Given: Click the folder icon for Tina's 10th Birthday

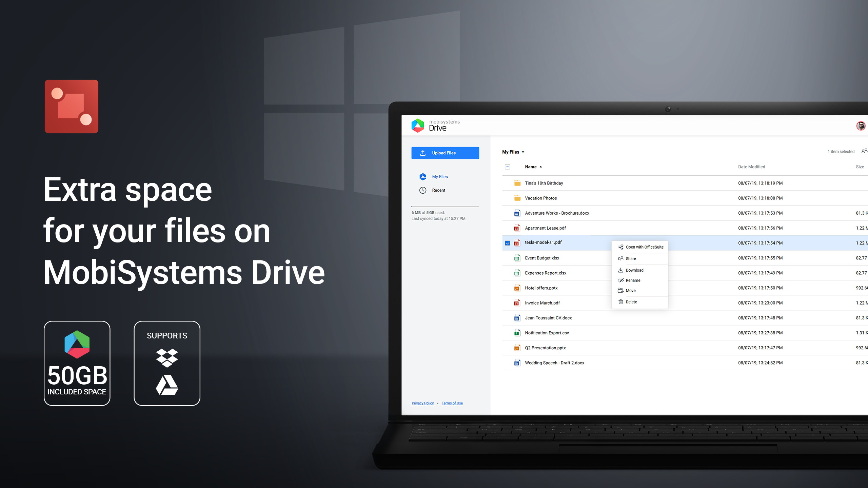Looking at the screenshot, I should tap(517, 183).
